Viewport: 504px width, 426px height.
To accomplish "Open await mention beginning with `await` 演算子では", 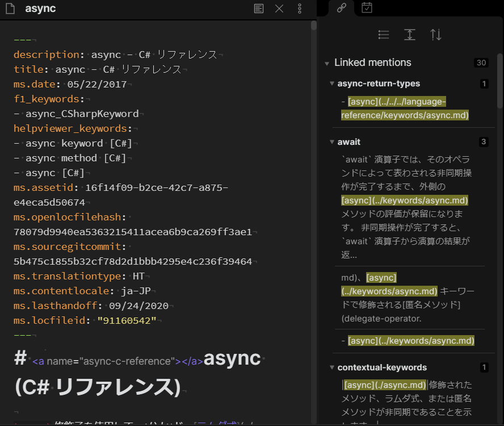I will (x=406, y=207).
